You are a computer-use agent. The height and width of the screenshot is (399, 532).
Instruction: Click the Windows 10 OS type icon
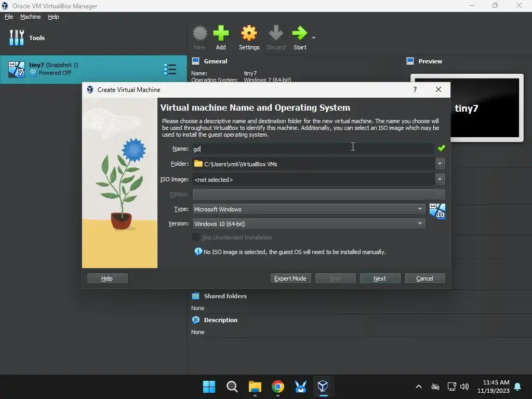point(437,211)
